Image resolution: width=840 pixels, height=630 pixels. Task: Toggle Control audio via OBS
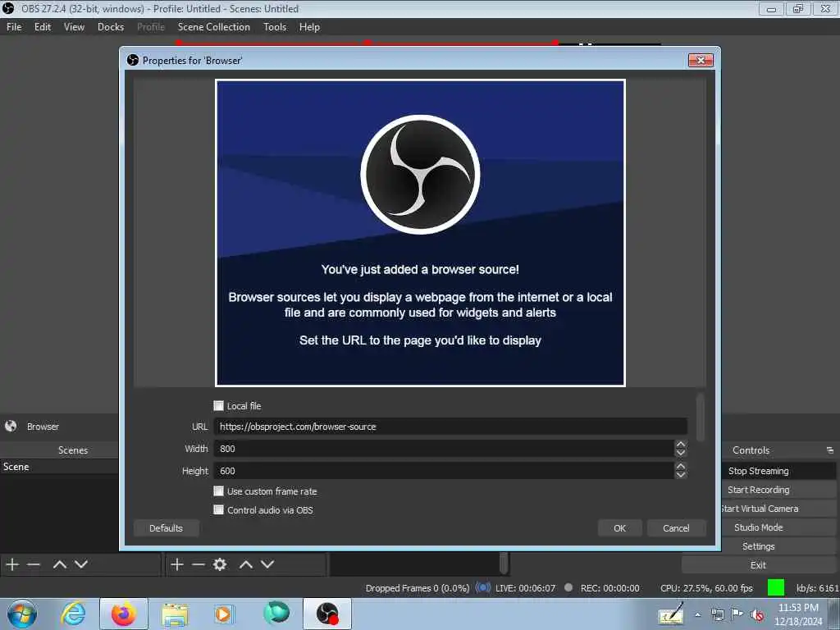(218, 509)
